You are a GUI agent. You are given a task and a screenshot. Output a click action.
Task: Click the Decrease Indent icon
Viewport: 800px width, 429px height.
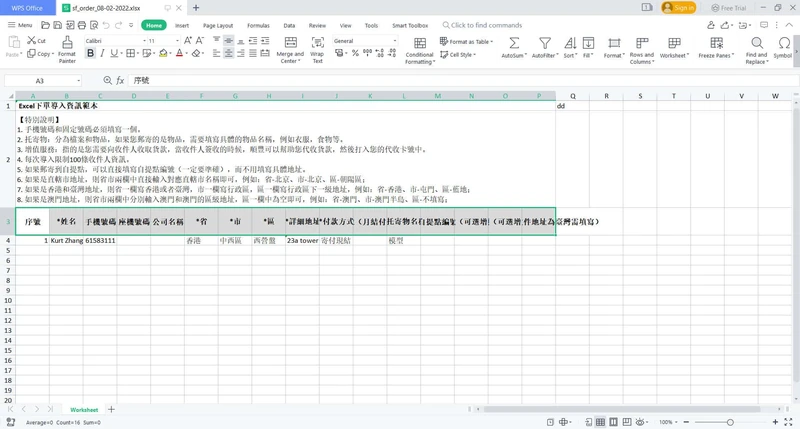(x=253, y=40)
